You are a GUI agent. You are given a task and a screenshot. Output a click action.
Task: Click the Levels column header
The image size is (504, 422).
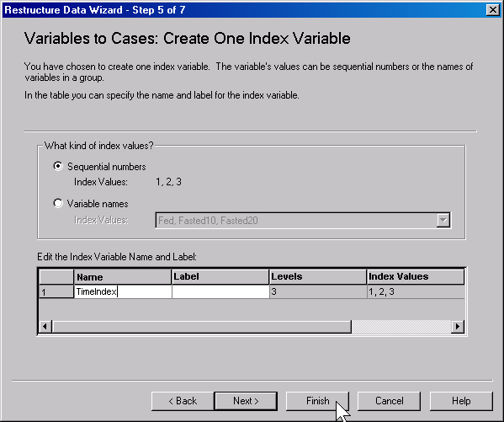(318, 277)
